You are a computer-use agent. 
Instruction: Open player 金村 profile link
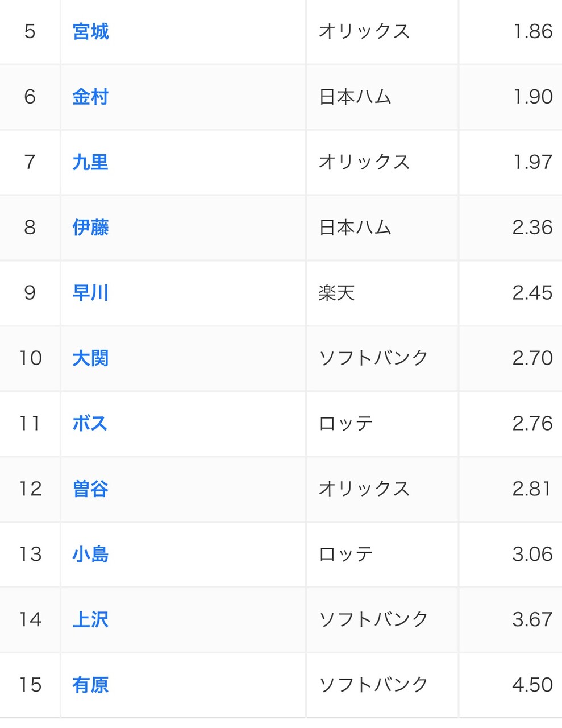point(90,97)
